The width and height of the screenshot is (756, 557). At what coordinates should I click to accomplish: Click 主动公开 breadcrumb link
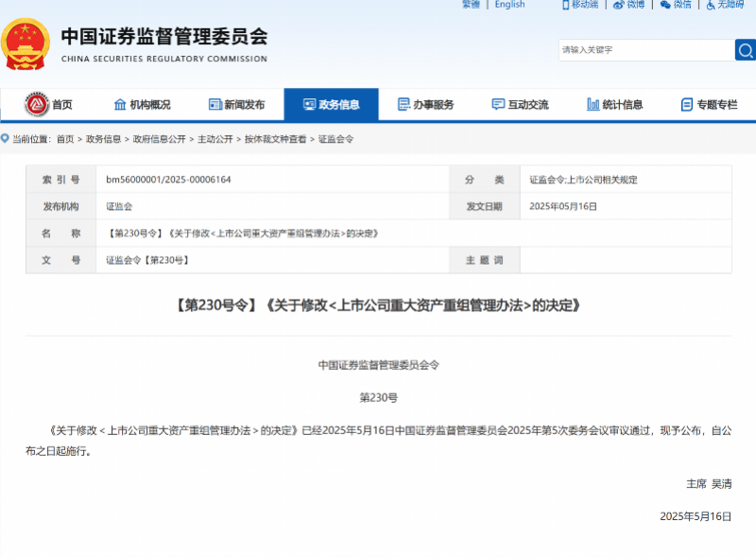pyautogui.click(x=215, y=139)
